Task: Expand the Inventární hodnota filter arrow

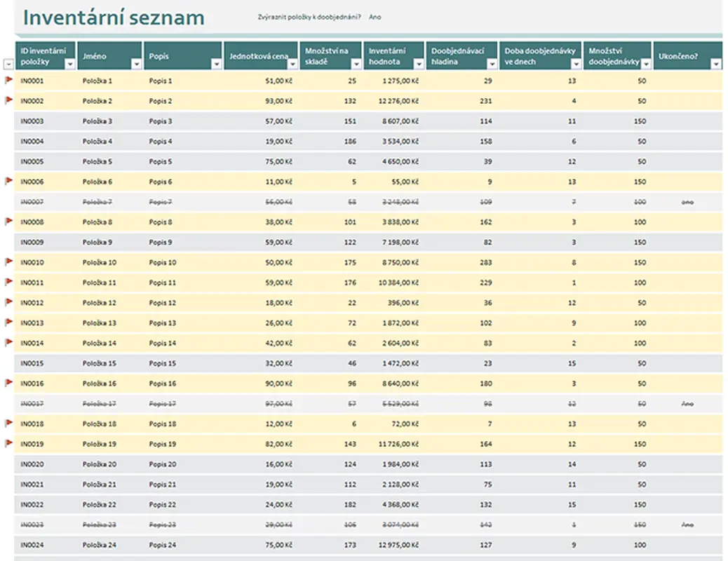Action: [419, 64]
